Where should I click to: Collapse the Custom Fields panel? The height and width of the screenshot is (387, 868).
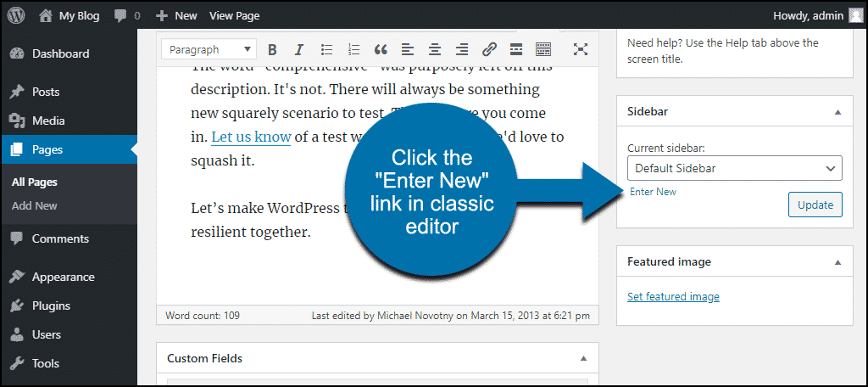click(583, 358)
